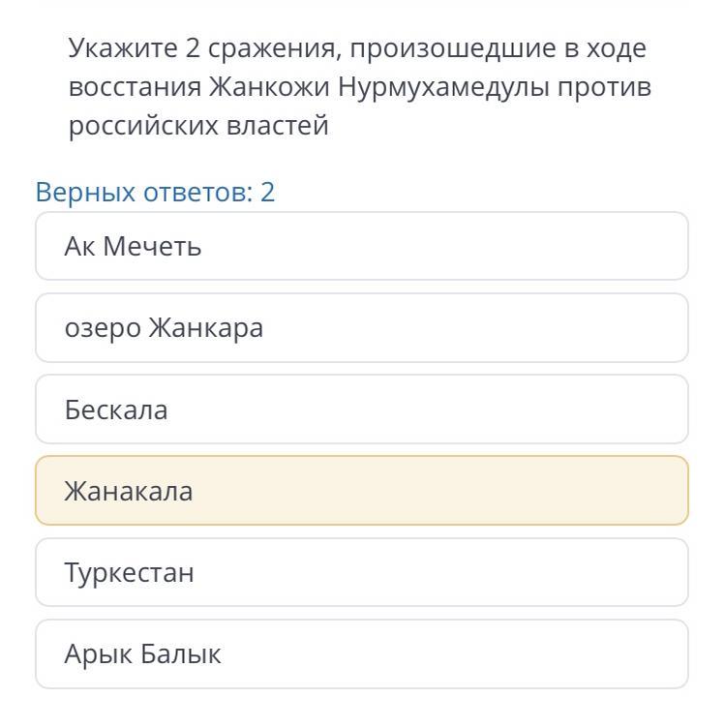
Task: Toggle the highlighted 'Жанакала' answer
Action: (x=361, y=491)
